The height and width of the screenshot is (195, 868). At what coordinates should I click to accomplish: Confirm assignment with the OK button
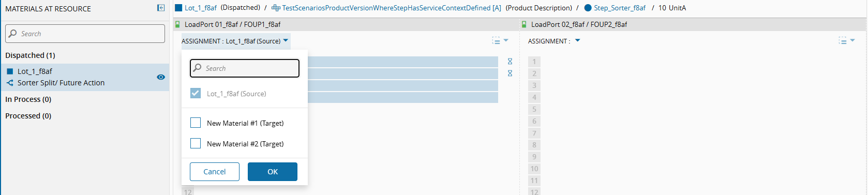pos(273,172)
